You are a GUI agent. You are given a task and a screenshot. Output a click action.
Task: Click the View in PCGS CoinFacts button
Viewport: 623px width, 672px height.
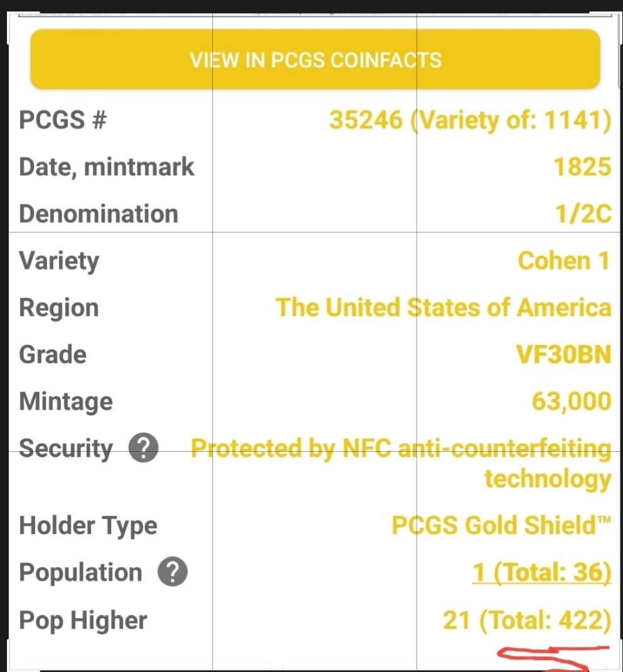coord(315,59)
